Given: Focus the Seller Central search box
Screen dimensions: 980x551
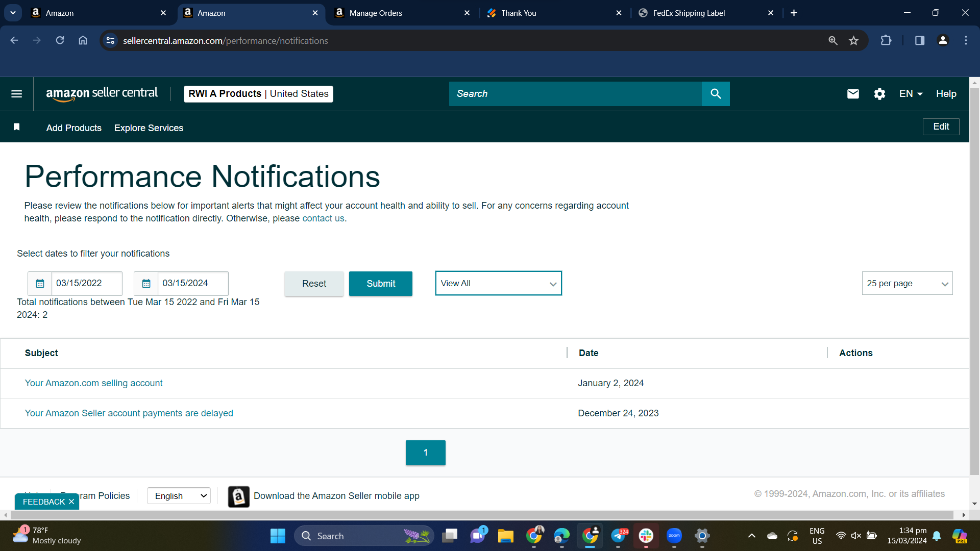Looking at the screenshot, I should (x=575, y=94).
